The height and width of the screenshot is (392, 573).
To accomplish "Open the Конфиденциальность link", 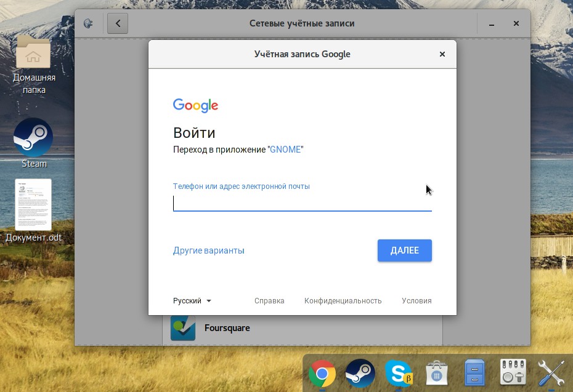I will (343, 301).
